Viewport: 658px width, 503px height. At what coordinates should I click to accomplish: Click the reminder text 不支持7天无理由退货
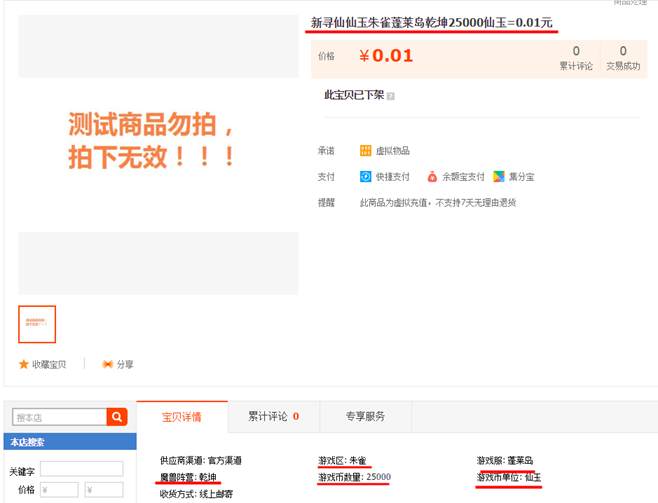[476, 203]
